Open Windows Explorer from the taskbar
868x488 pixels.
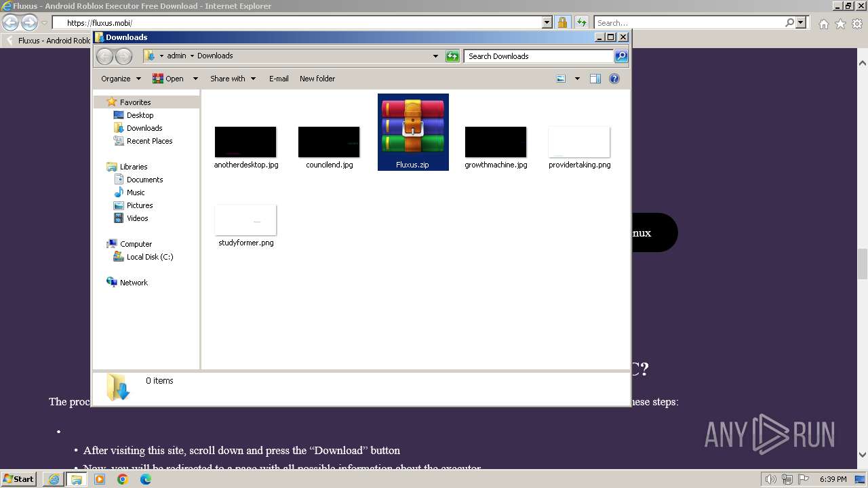[77, 479]
